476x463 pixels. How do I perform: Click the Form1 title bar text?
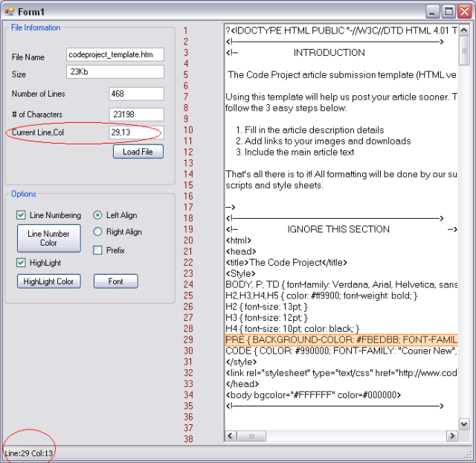pyautogui.click(x=31, y=12)
